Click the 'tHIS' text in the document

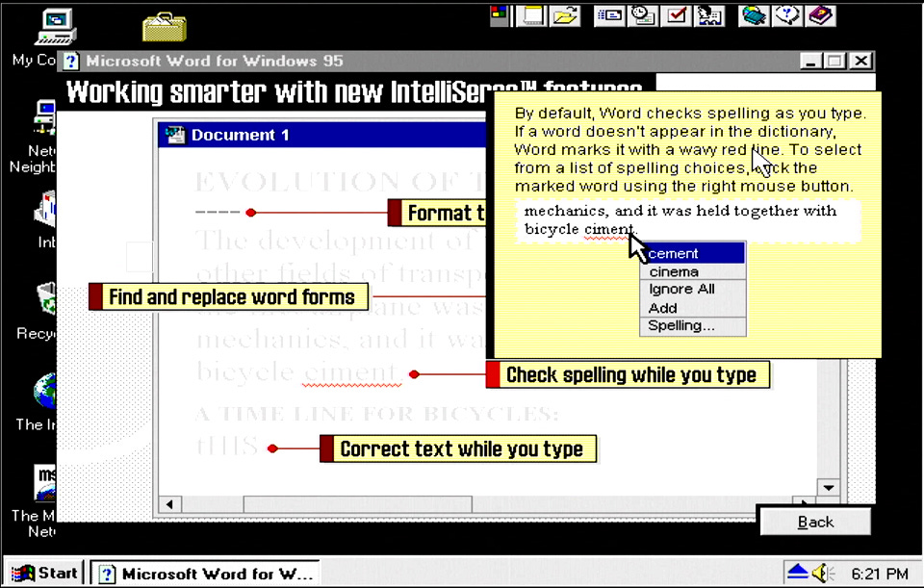[227, 446]
